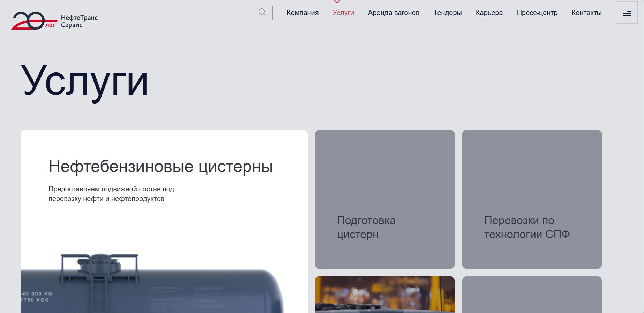Click the tank car image
The image size is (644, 313).
tap(152, 283)
